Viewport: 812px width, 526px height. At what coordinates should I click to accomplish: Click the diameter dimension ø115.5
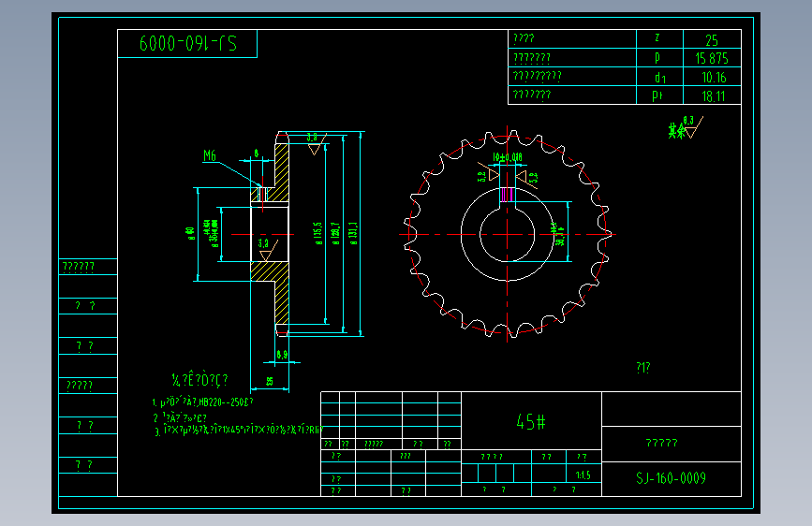pyautogui.click(x=318, y=233)
